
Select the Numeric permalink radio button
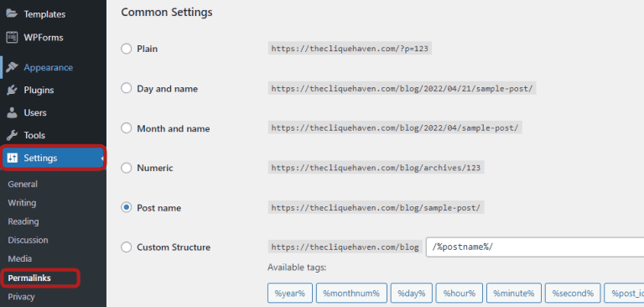tap(126, 168)
